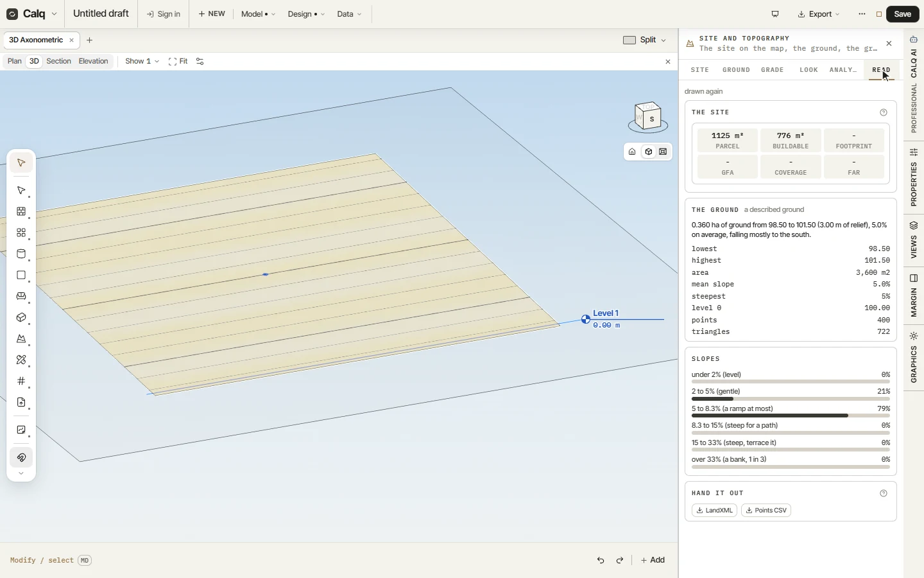This screenshot has height=578, width=924.
Task: Click the Save button
Action: pos(903,14)
